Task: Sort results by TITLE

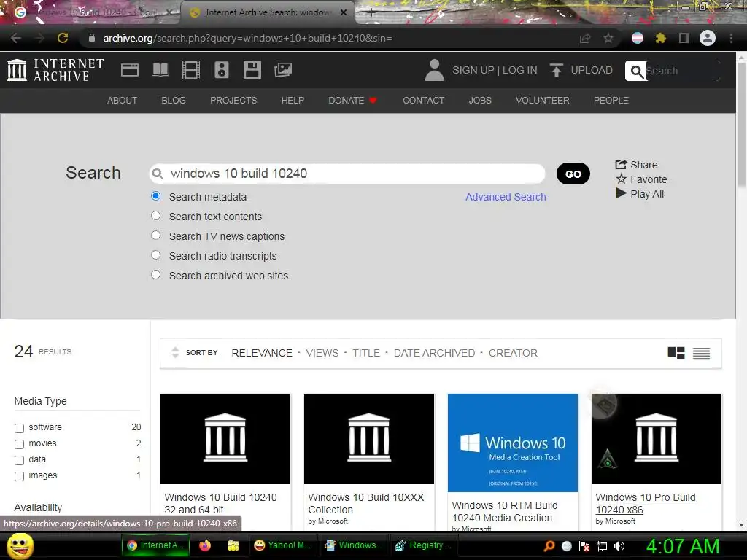Action: 366,353
